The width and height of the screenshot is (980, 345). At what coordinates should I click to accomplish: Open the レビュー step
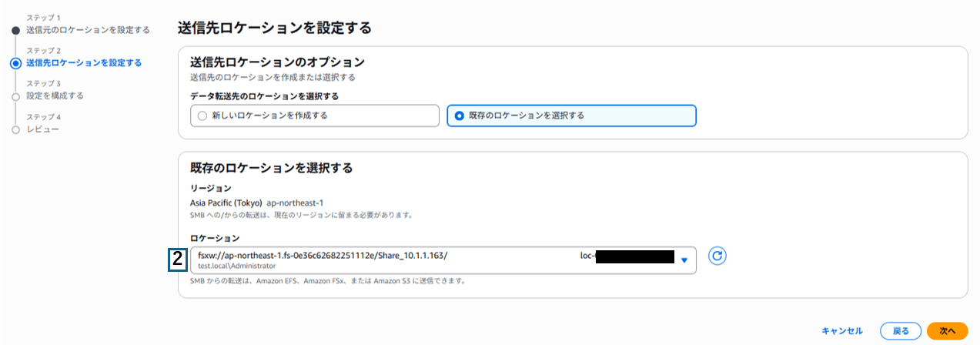[x=42, y=129]
